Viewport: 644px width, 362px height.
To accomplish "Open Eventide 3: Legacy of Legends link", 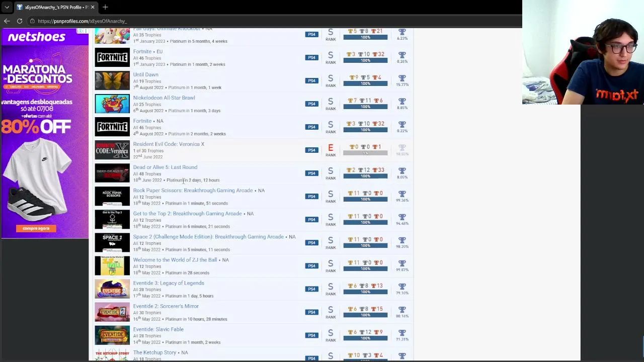I will (169, 283).
